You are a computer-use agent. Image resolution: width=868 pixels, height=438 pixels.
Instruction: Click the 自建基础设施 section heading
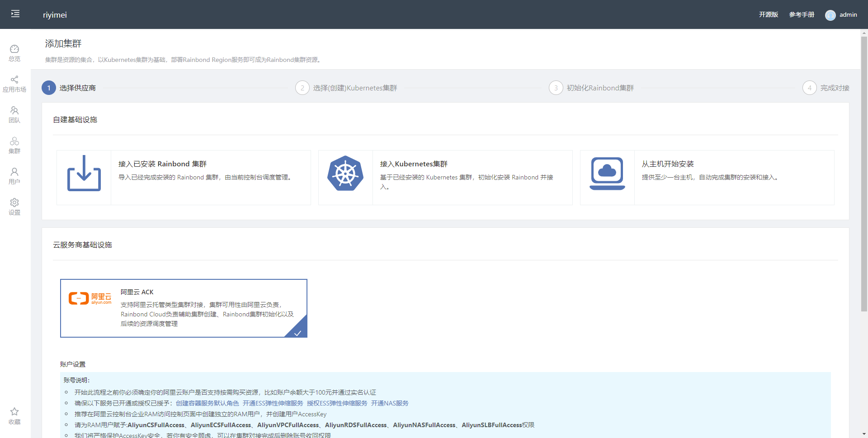[x=75, y=119]
